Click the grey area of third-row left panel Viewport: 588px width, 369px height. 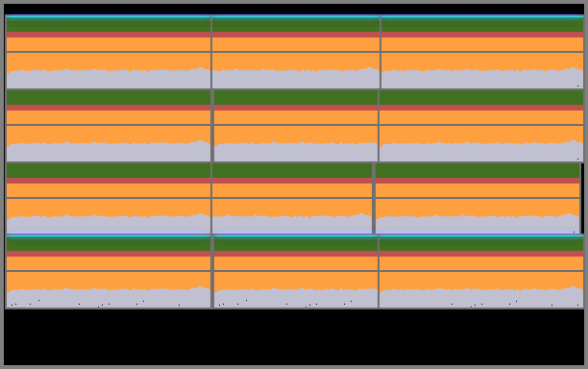[x=109, y=225]
